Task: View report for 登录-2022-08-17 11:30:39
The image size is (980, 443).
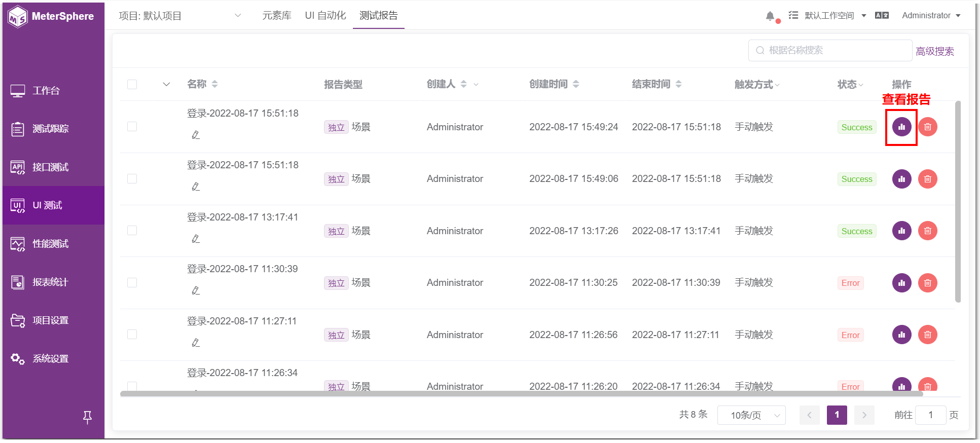Action: pos(901,283)
